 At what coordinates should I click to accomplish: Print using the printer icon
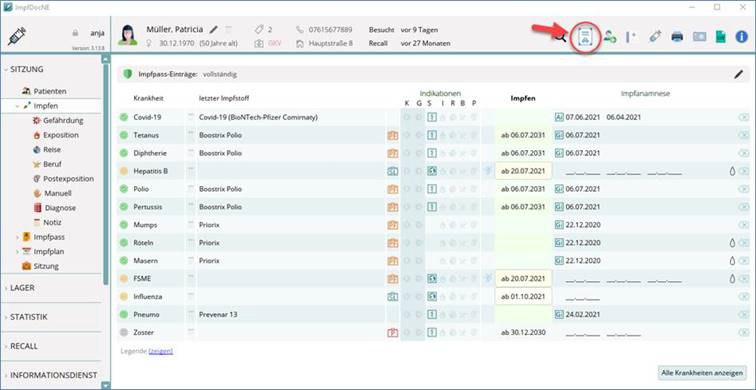677,37
